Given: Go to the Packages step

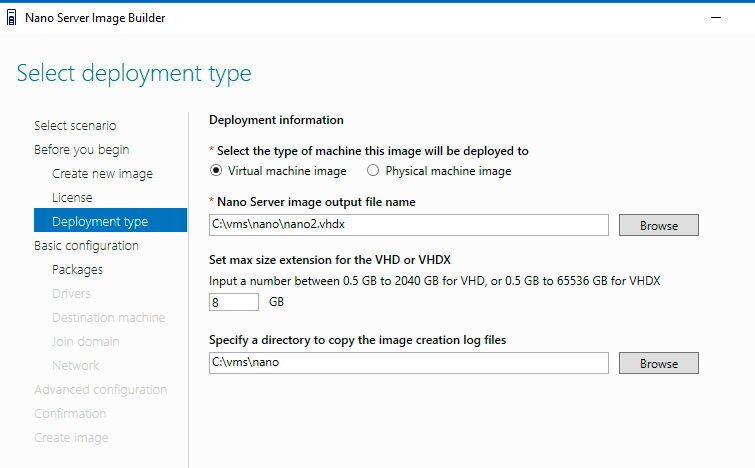Looking at the screenshot, I should 78,270.
